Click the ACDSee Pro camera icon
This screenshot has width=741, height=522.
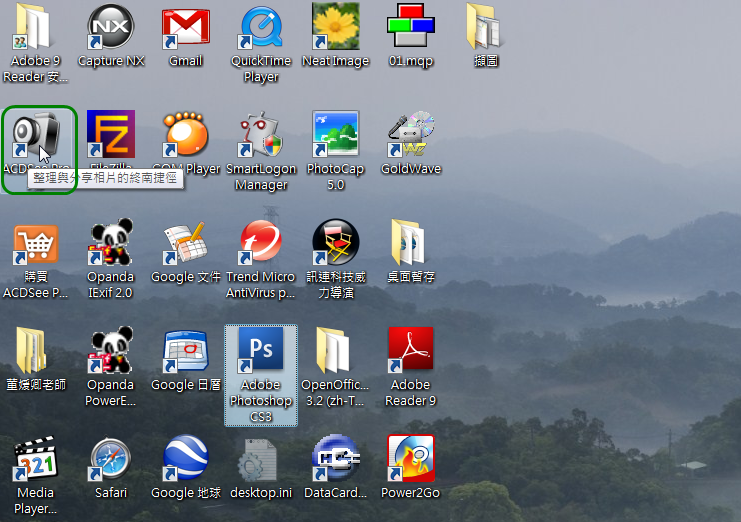pos(36,134)
